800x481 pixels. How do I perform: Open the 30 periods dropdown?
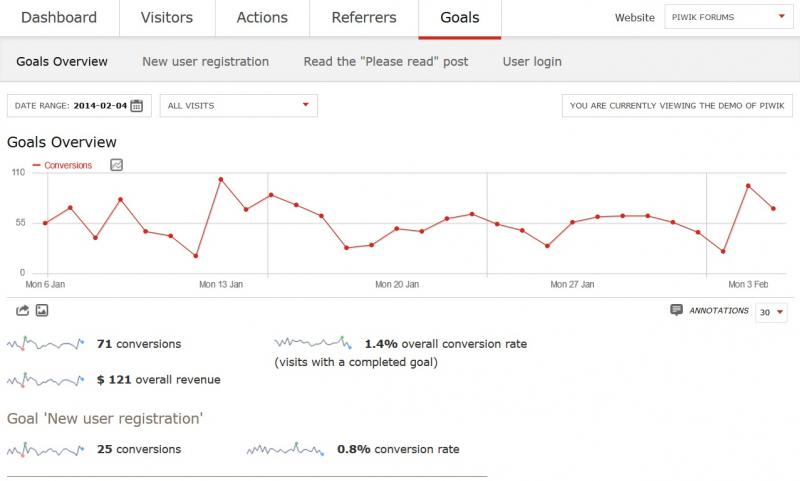771,312
